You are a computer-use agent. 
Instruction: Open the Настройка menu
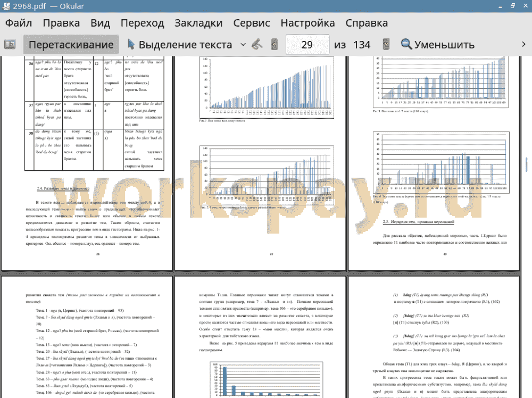click(307, 23)
